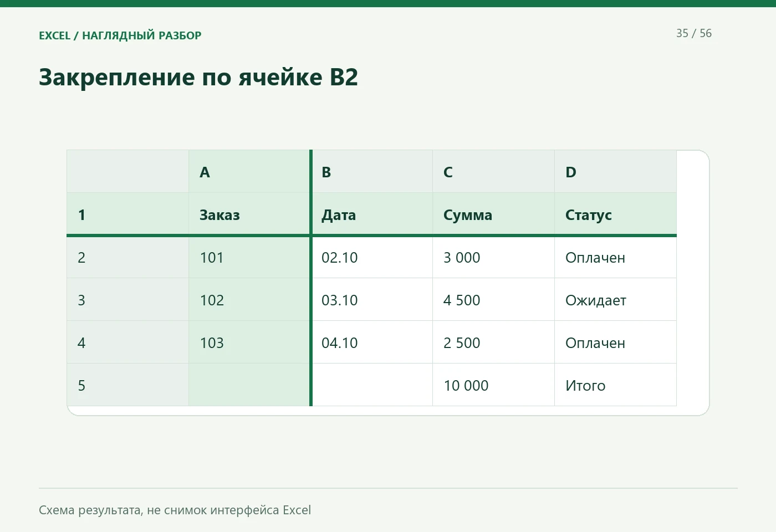Click the Оплачен status in row 4
The height and width of the screenshot is (532, 776).
(615, 342)
